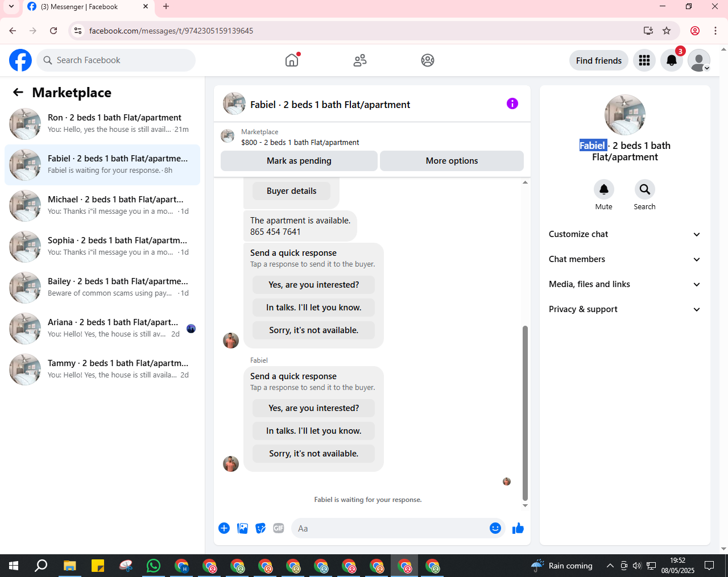The width and height of the screenshot is (728, 577).
Task: Open Ron's apartment conversation
Action: point(102,124)
